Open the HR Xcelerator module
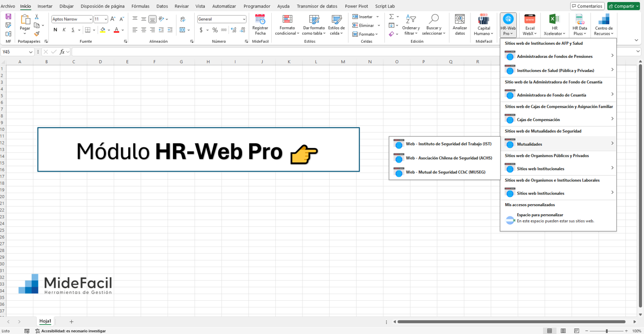Viewport: 644px width, 334px height. tap(554, 25)
